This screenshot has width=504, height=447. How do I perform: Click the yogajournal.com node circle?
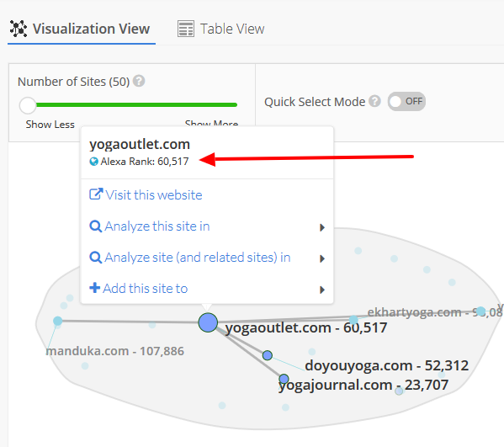click(284, 379)
